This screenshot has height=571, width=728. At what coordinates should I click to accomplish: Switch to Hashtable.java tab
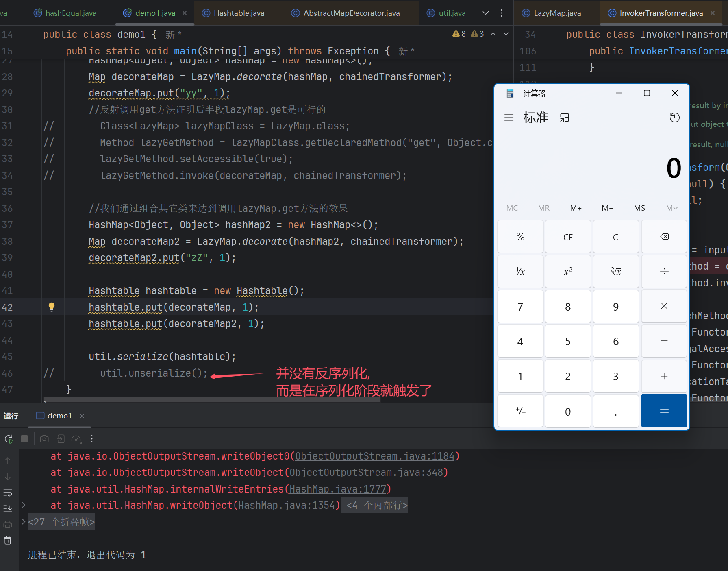[x=233, y=13]
